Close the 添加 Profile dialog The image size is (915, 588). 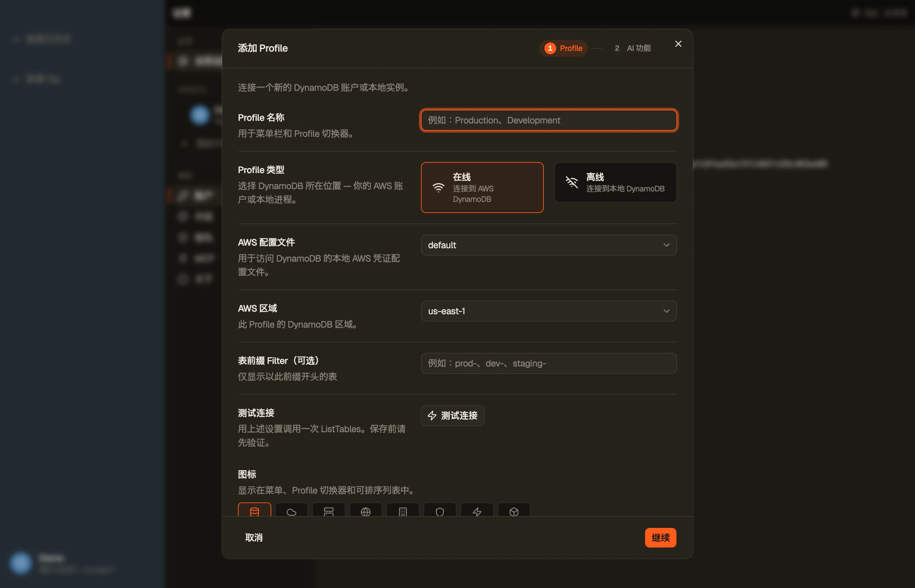tap(678, 44)
